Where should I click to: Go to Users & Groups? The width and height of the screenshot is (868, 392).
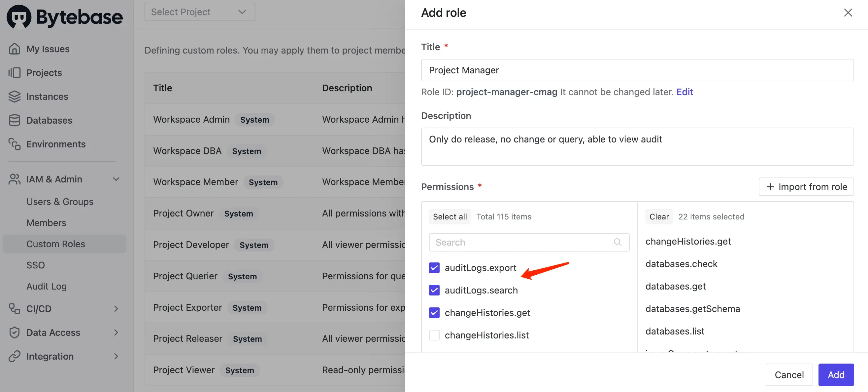coord(60,201)
